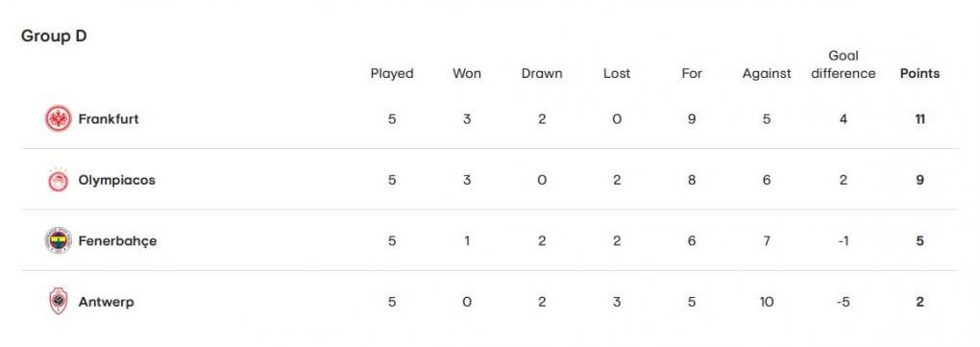
Task: Click the Drawn column header
Action: (542, 74)
